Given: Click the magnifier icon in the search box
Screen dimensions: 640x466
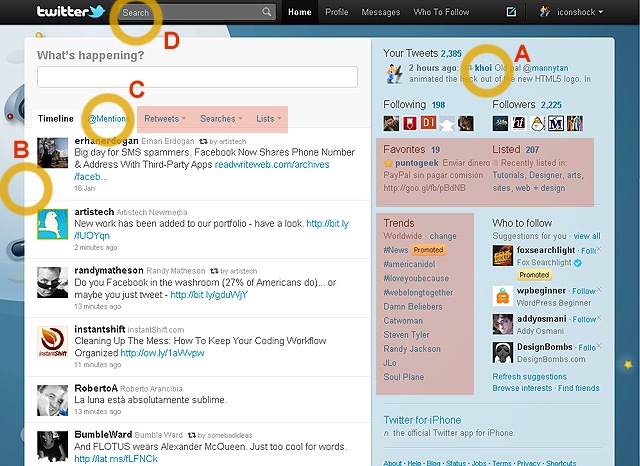Looking at the screenshot, I should point(267,13).
